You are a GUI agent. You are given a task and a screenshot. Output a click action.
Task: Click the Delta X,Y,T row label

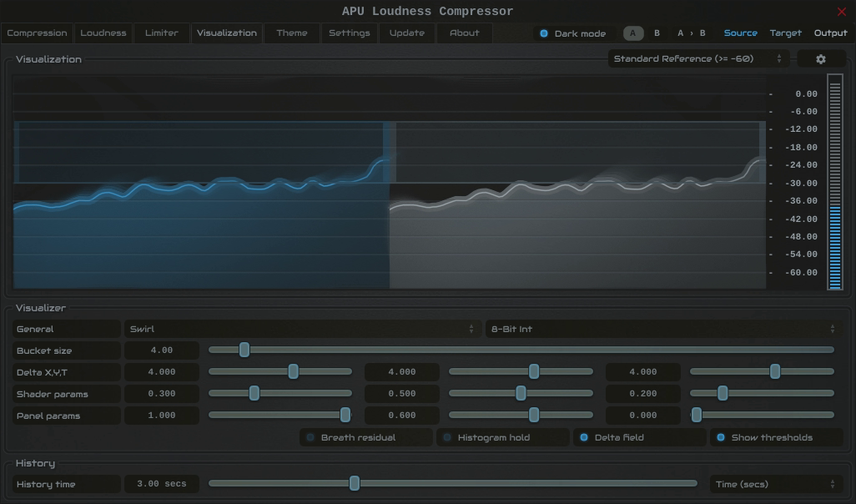[x=66, y=372]
